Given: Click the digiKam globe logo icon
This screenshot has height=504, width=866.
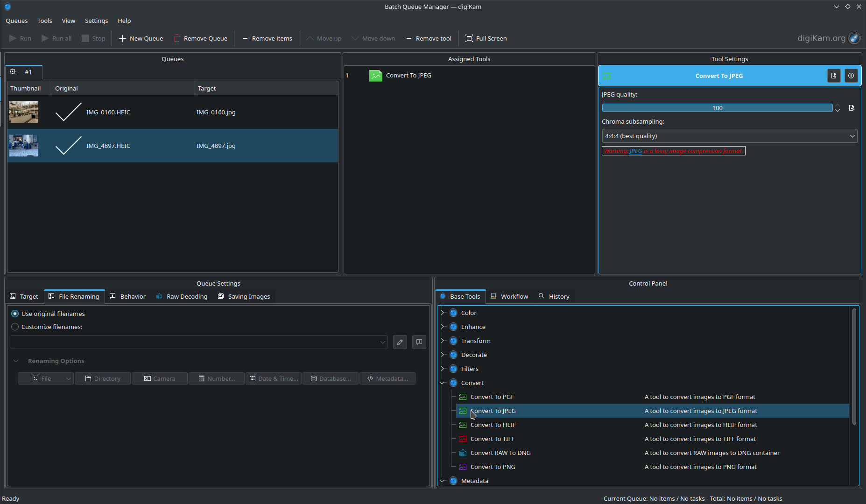Looking at the screenshot, I should [x=854, y=38].
